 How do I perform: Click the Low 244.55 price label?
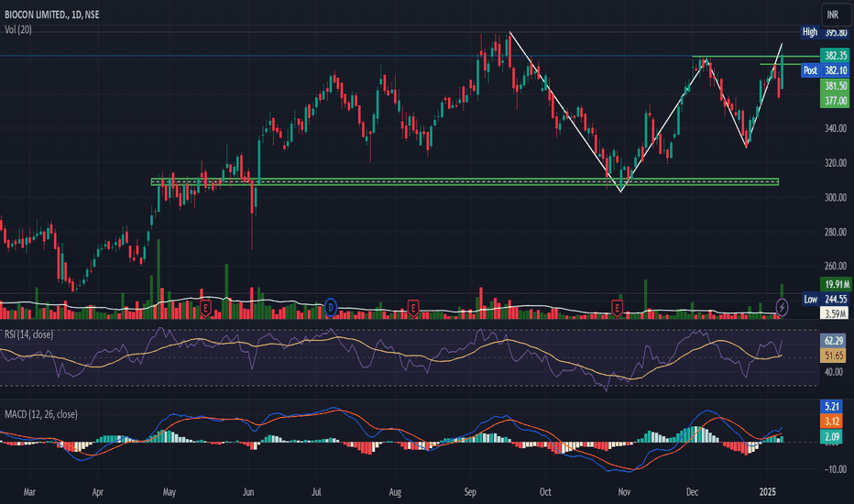pyautogui.click(x=826, y=299)
